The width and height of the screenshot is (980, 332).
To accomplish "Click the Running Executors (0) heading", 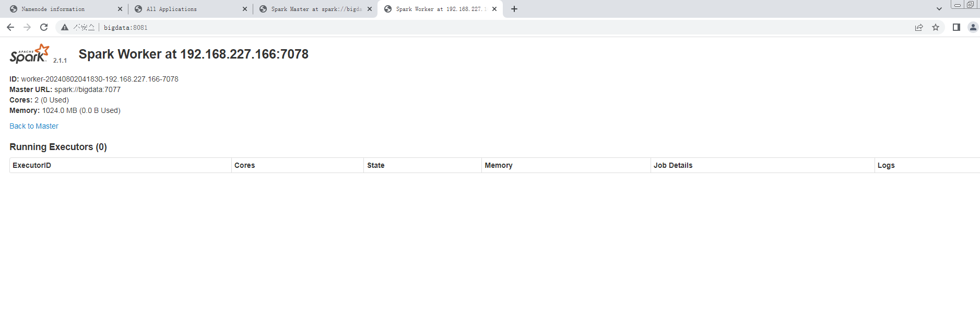I will 58,147.
